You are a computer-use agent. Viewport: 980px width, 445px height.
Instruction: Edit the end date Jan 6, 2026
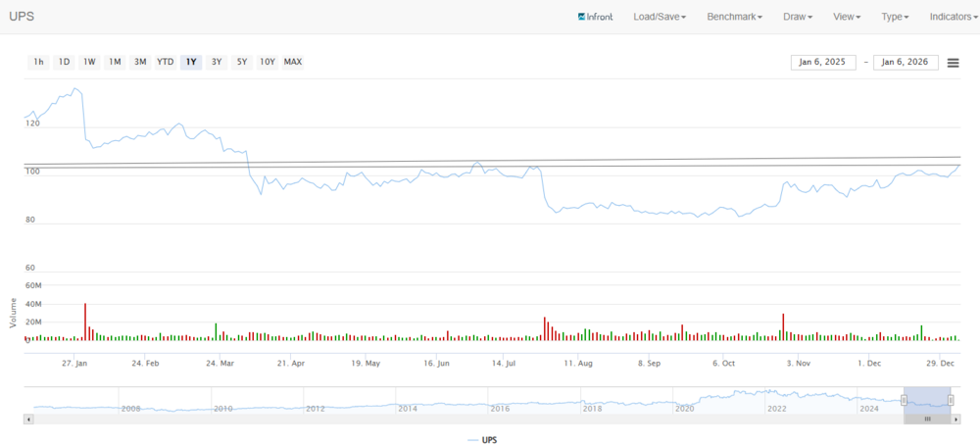click(x=906, y=63)
